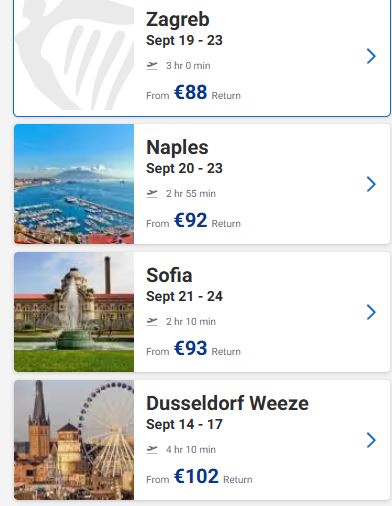392x506 pixels.
Task: Click the plane icon beside 2 hr 10 min
Action: coord(152,321)
